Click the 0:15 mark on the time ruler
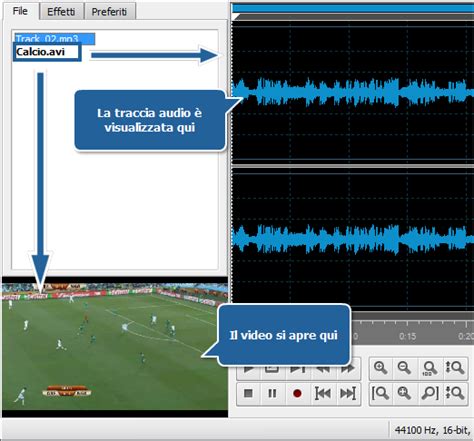The height and width of the screenshot is (441, 474). 407,336
